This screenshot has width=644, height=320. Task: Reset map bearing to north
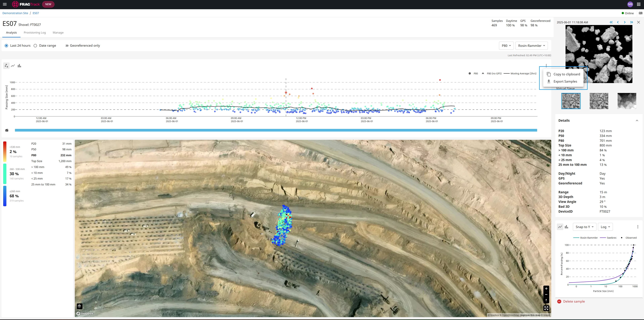tap(546, 300)
